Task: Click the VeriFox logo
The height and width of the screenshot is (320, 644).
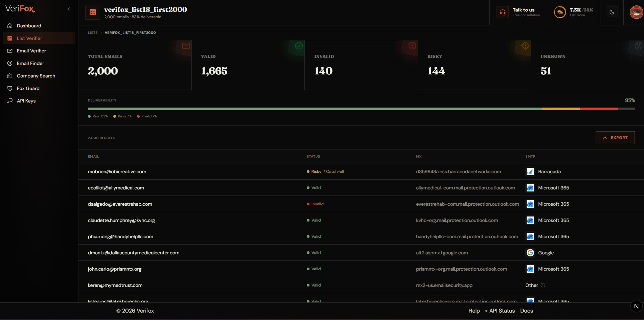Action: pos(20,9)
